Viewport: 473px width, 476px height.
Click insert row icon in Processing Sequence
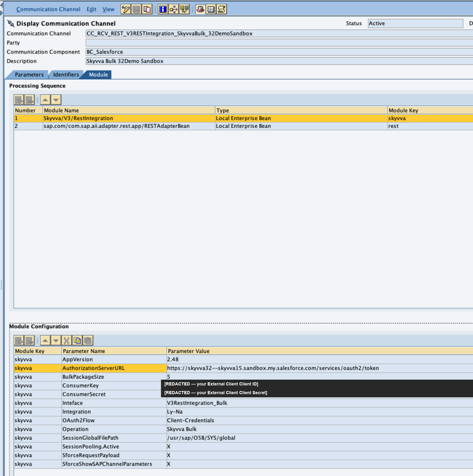coord(19,100)
